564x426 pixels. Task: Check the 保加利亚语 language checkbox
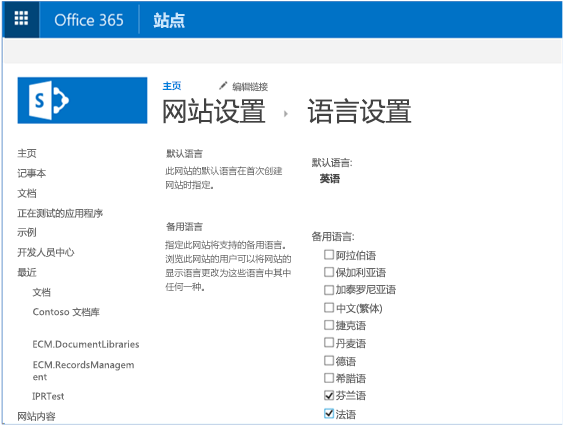point(329,272)
